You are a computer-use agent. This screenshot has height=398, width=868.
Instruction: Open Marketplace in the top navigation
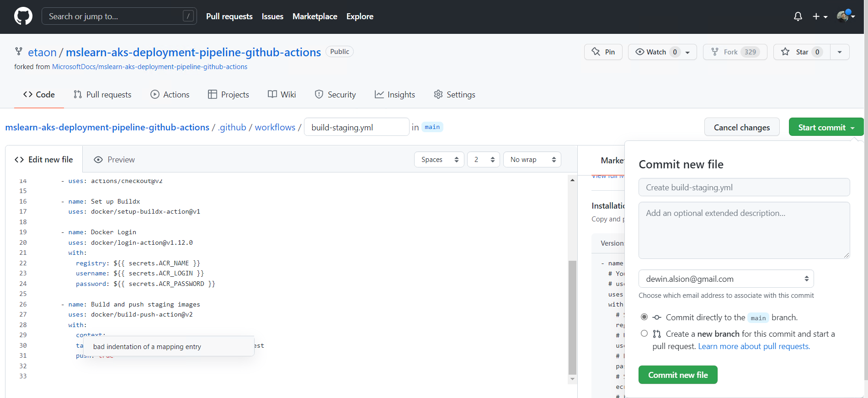(x=314, y=16)
